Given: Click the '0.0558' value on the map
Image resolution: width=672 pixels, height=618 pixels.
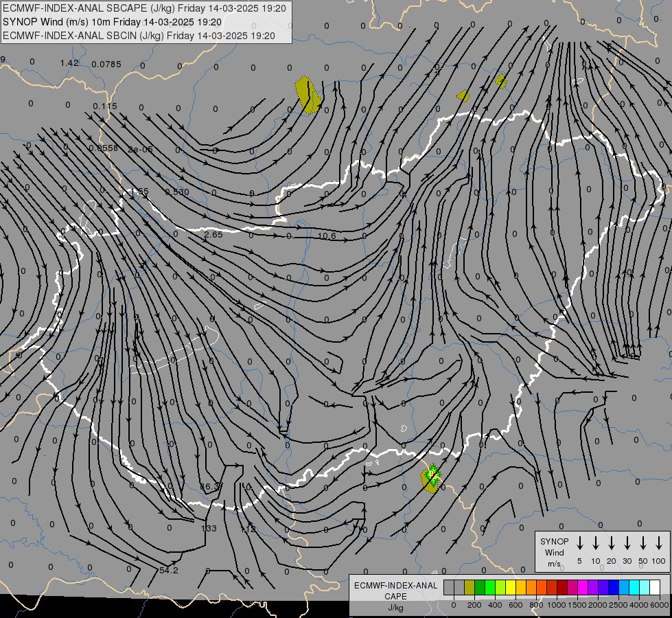Looking at the screenshot, I should click(103, 148).
